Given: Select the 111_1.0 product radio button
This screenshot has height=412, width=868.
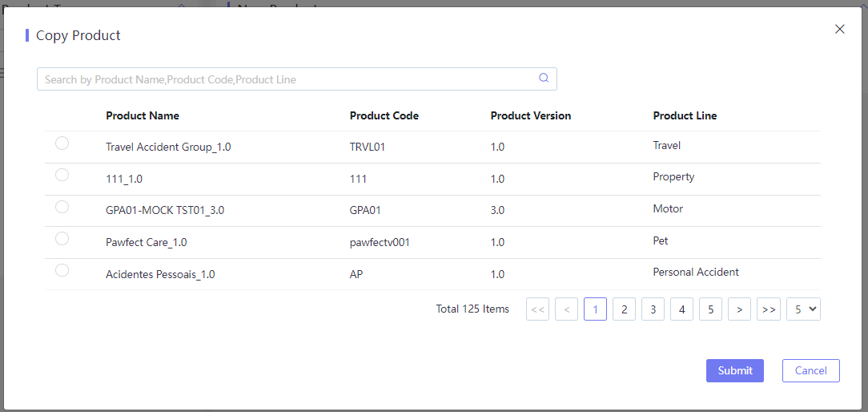Looking at the screenshot, I should [x=62, y=175].
